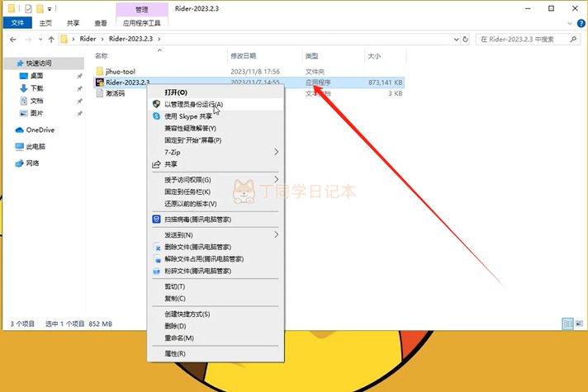Screen dimensions: 588x392
Task: Sort by 类型 column header
Action: click(311, 56)
